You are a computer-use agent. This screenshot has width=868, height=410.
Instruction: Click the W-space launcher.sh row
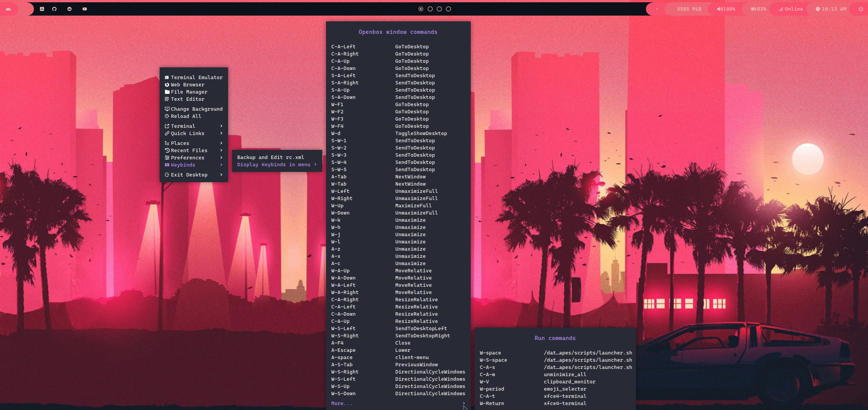555,353
